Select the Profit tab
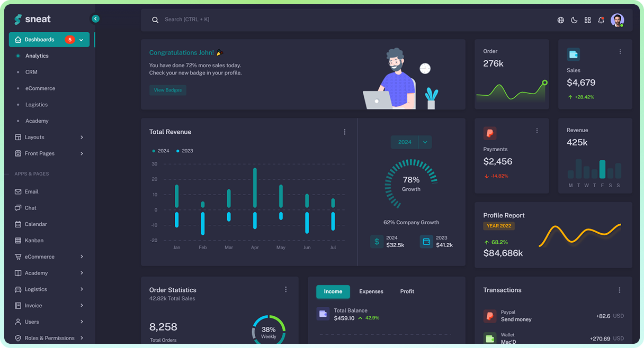The width and height of the screenshot is (644, 348). click(x=407, y=291)
